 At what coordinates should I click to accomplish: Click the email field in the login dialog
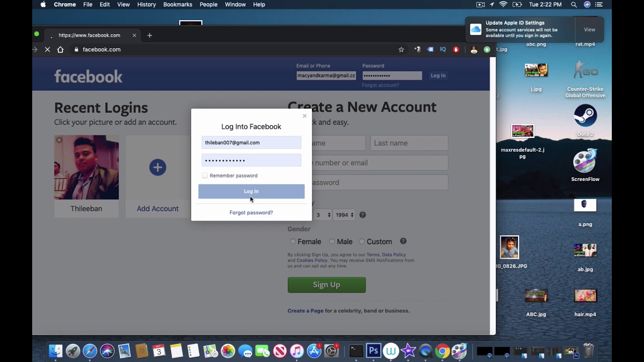pyautogui.click(x=251, y=142)
